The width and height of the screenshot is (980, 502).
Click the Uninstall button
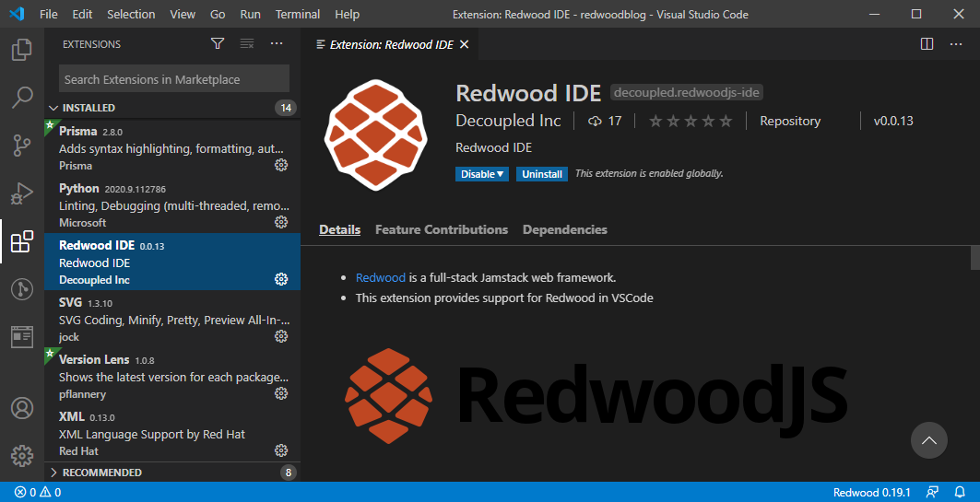click(x=542, y=174)
